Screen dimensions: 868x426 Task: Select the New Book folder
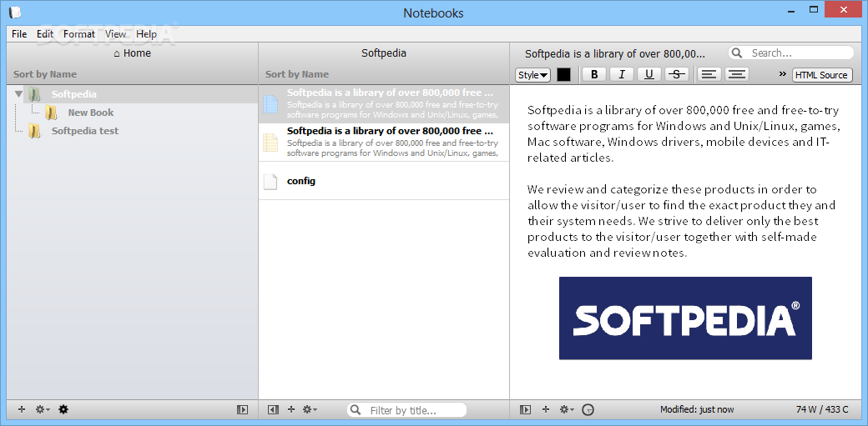91,113
